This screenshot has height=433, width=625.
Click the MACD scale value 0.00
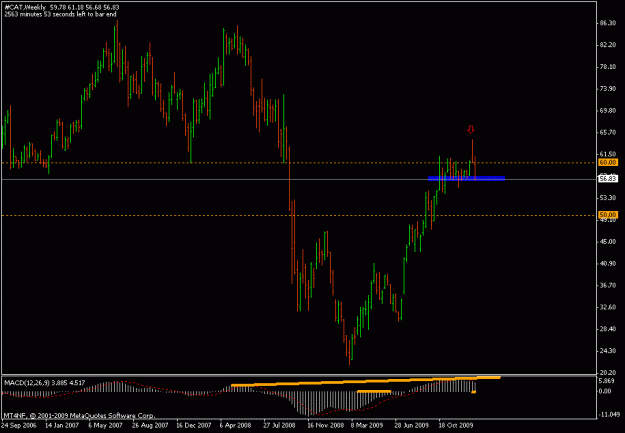click(605, 392)
